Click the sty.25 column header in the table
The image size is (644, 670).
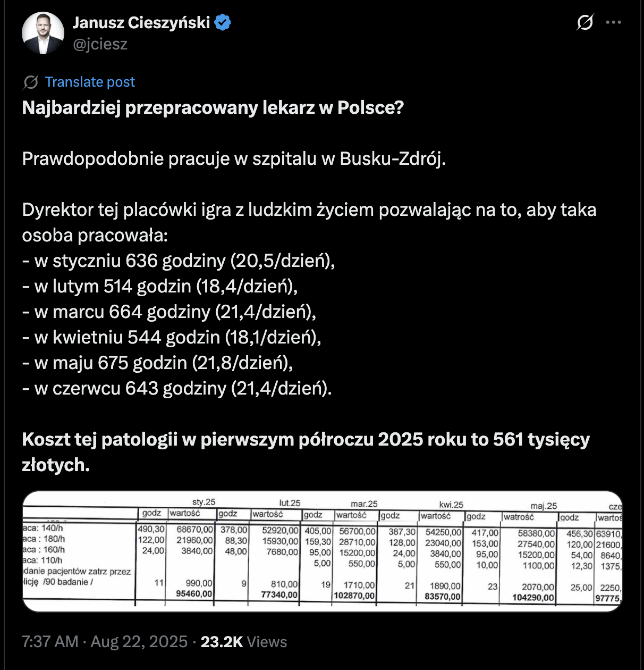click(x=204, y=502)
